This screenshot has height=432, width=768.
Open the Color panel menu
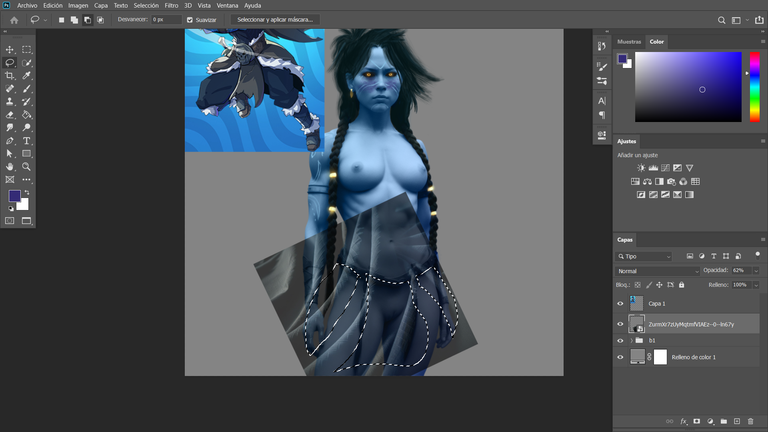(x=763, y=42)
